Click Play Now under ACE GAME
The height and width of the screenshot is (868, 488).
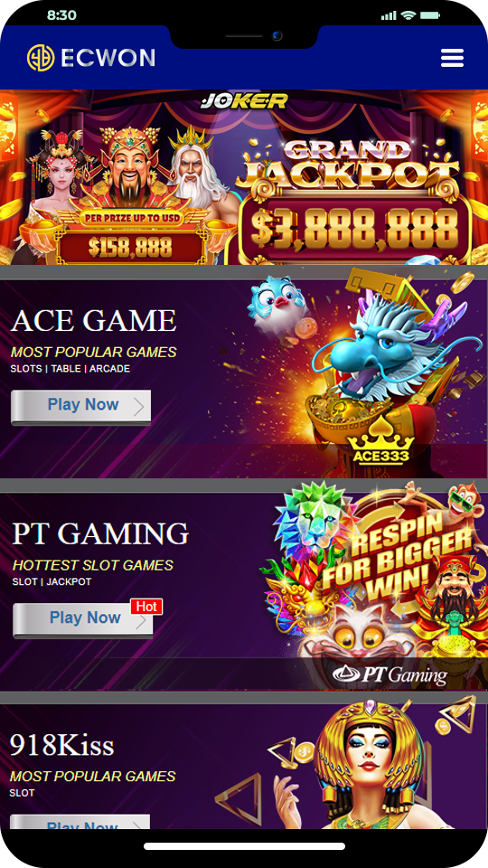(80, 408)
